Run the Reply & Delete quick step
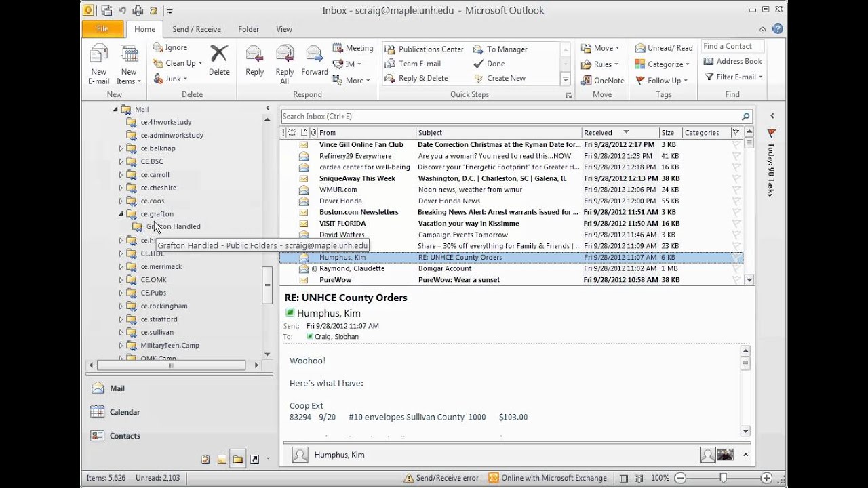Image resolution: width=868 pixels, height=488 pixels. 416,78
